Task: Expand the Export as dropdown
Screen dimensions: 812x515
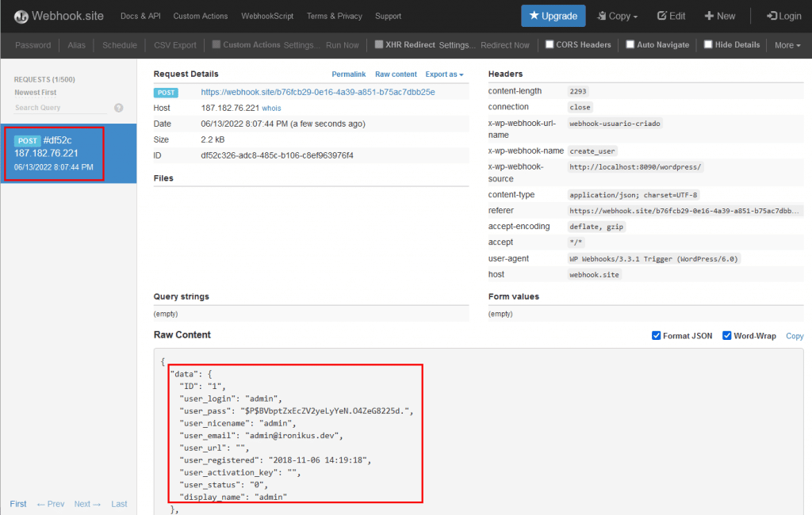Action: [x=444, y=74]
